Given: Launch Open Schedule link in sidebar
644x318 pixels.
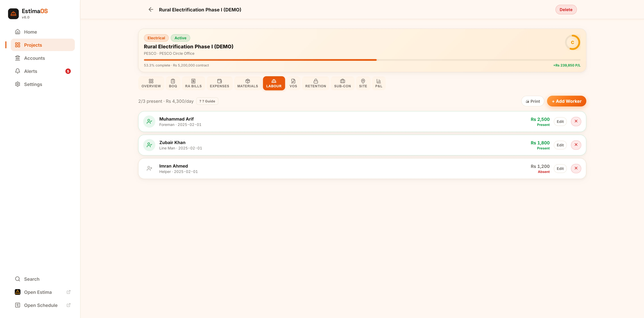Looking at the screenshot, I should tap(43, 305).
